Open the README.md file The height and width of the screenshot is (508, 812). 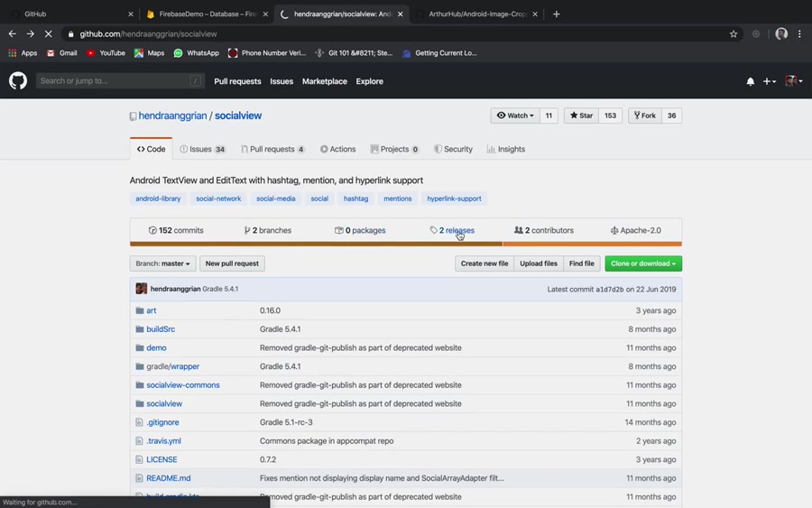[x=169, y=478]
